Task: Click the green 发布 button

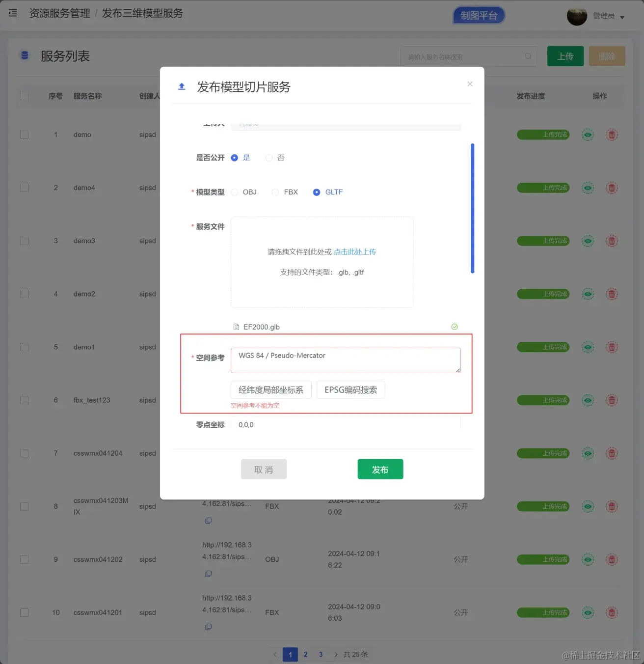Action: pos(380,470)
